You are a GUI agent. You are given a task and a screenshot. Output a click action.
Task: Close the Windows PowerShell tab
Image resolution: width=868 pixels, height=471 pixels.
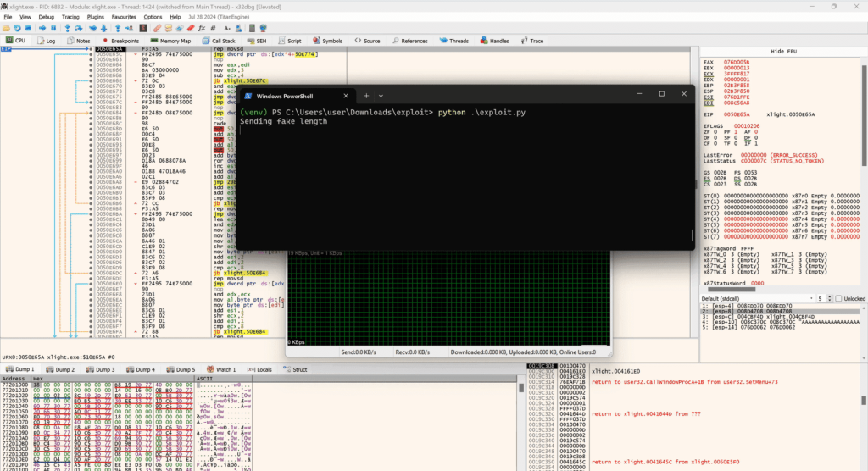(346, 96)
